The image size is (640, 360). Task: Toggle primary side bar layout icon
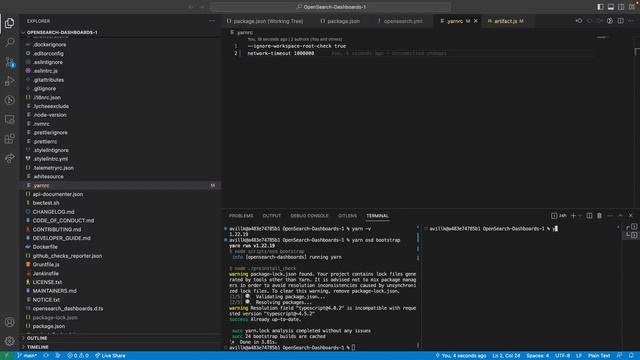(600, 7)
